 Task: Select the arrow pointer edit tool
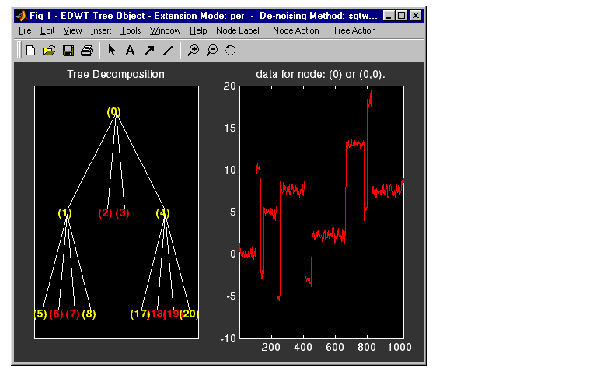click(x=112, y=50)
